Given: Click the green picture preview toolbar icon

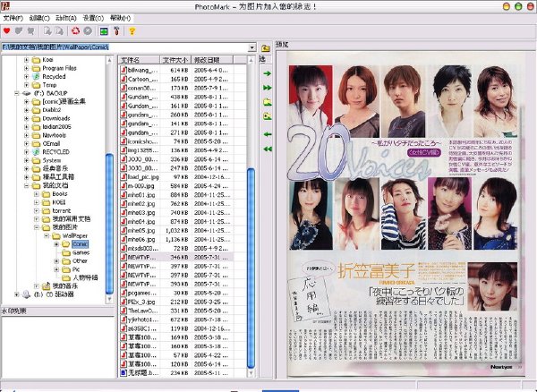Looking at the screenshot, I should pos(104,31).
